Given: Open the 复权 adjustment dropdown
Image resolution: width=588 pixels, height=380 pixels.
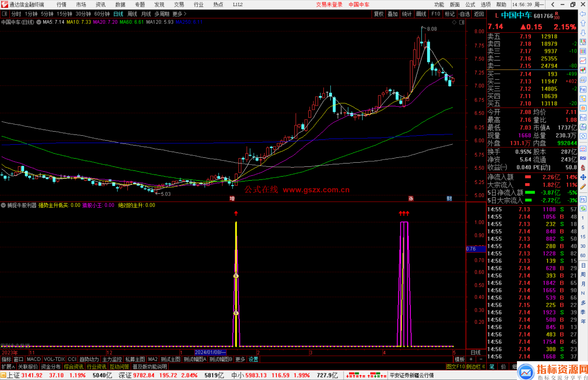Looking at the screenshot, I should [x=379, y=14].
